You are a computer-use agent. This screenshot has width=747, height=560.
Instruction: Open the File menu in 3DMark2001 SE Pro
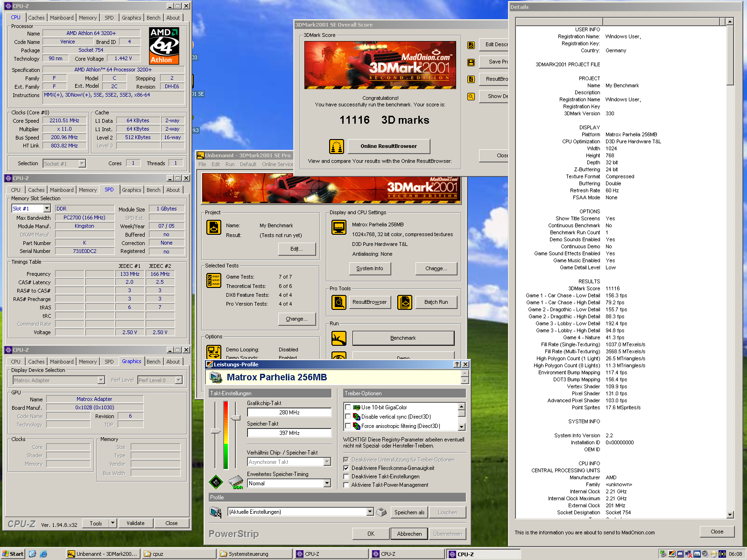pyautogui.click(x=202, y=164)
